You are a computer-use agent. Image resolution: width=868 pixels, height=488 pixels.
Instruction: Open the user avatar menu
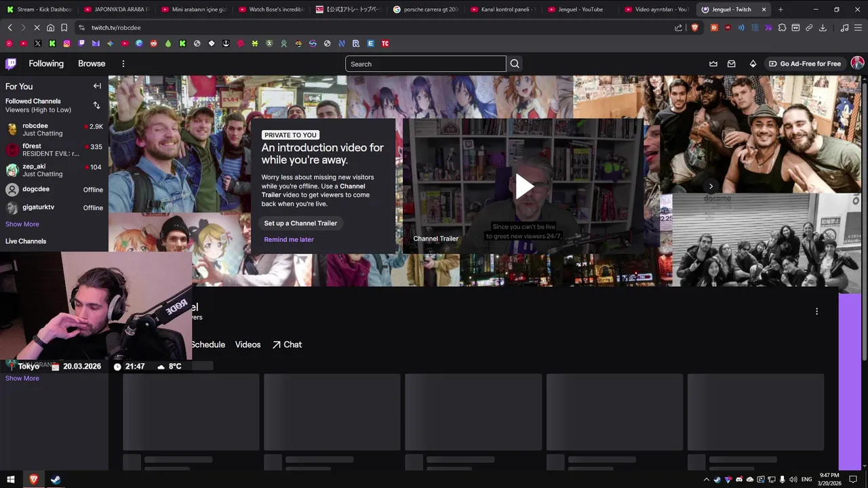click(858, 63)
